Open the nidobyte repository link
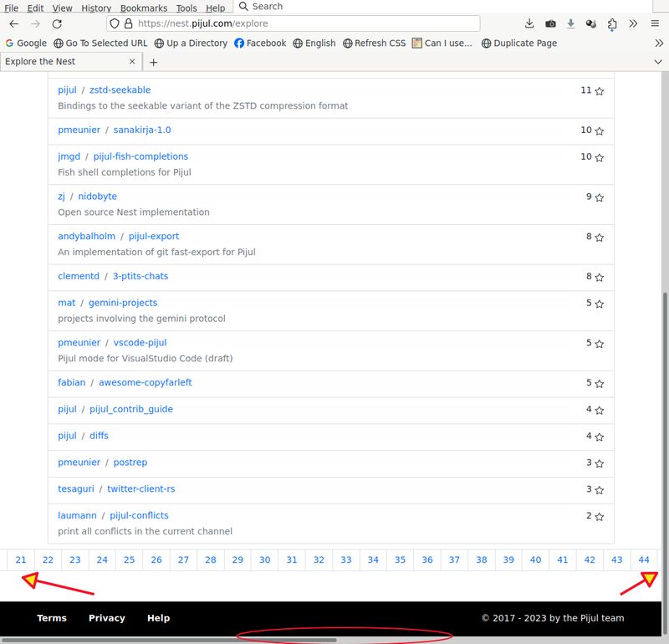 97,197
